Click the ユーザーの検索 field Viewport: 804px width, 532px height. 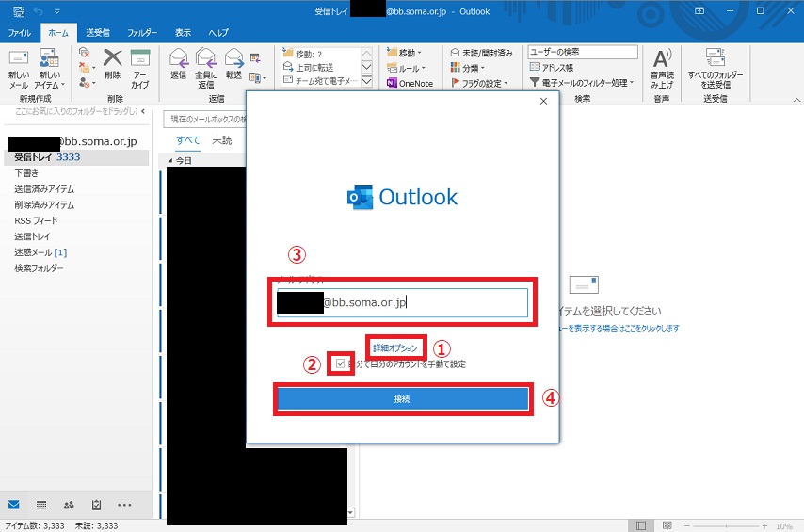[x=583, y=52]
